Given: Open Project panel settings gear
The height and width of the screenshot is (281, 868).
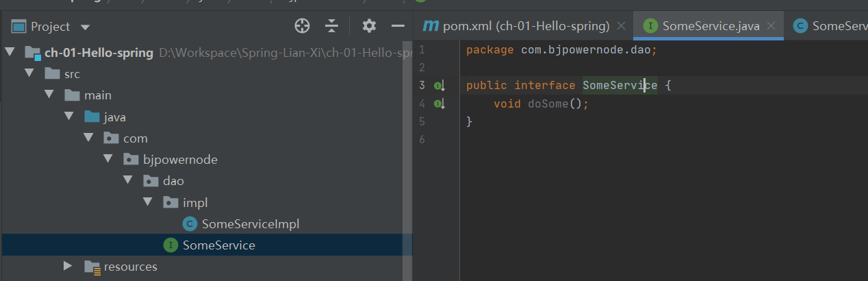Looking at the screenshot, I should (x=369, y=26).
